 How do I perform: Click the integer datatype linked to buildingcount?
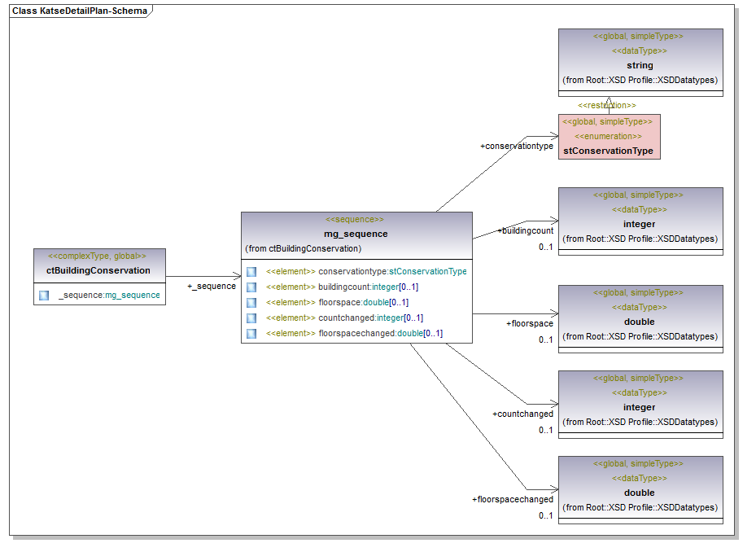(x=640, y=223)
